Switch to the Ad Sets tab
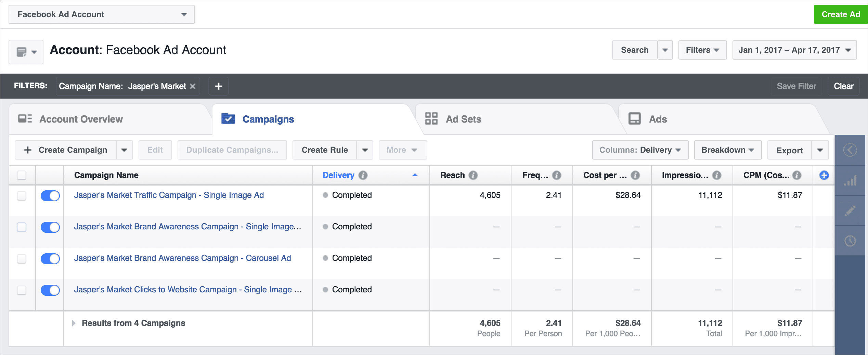Image resolution: width=868 pixels, height=355 pixels. (x=463, y=119)
